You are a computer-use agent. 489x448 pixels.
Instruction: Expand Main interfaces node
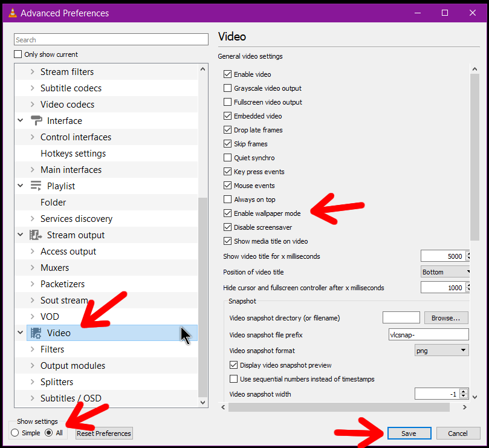click(x=32, y=169)
